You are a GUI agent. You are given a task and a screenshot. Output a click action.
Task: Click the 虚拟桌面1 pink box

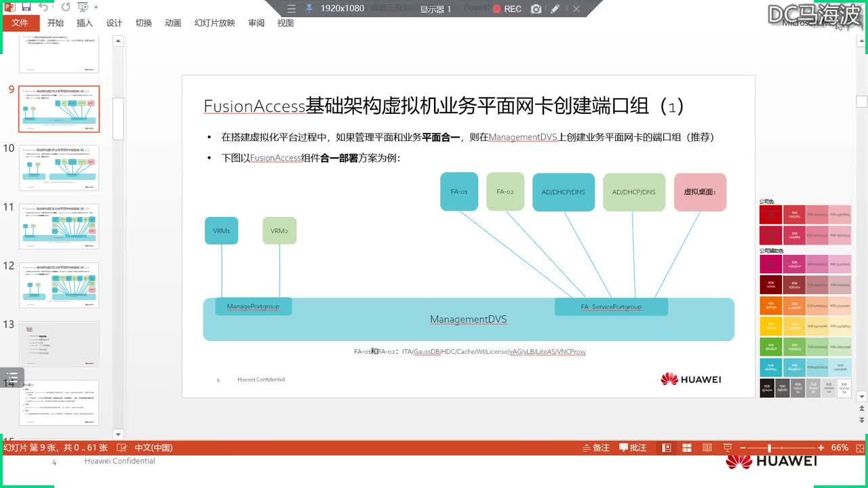click(701, 192)
